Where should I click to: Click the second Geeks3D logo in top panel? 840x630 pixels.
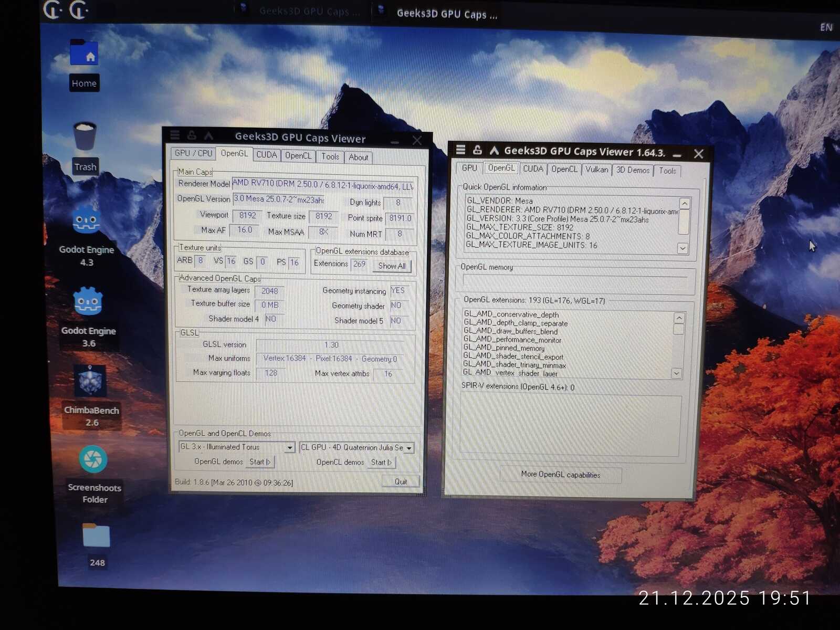tap(79, 9)
